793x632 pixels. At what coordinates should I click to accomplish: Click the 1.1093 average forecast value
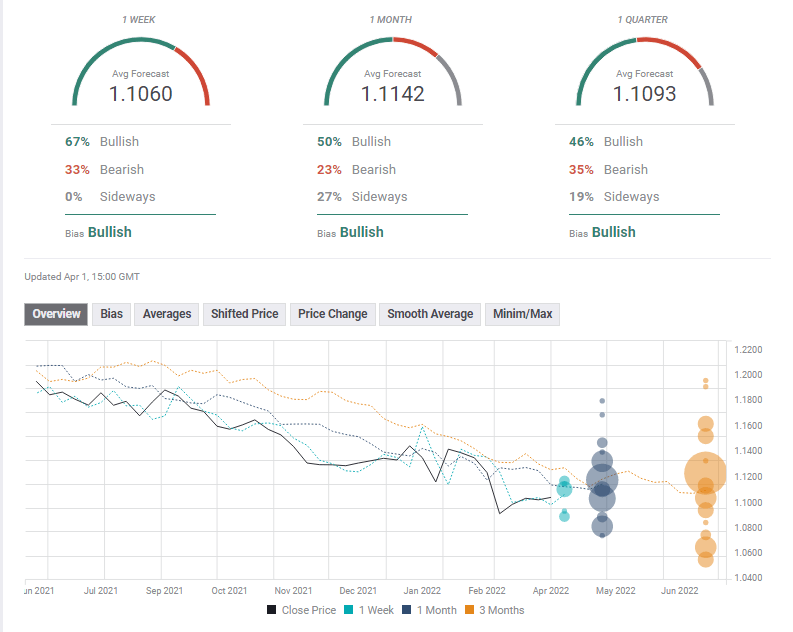click(x=645, y=94)
